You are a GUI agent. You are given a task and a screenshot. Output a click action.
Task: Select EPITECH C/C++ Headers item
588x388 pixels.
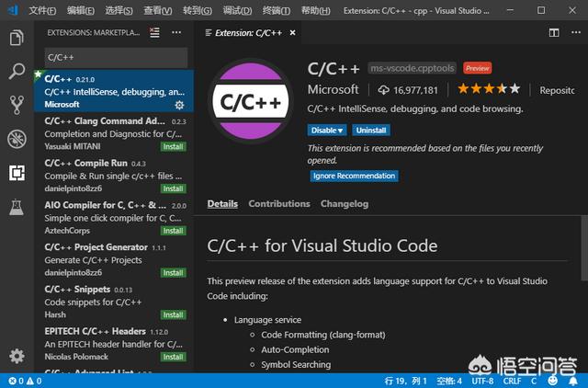point(114,343)
